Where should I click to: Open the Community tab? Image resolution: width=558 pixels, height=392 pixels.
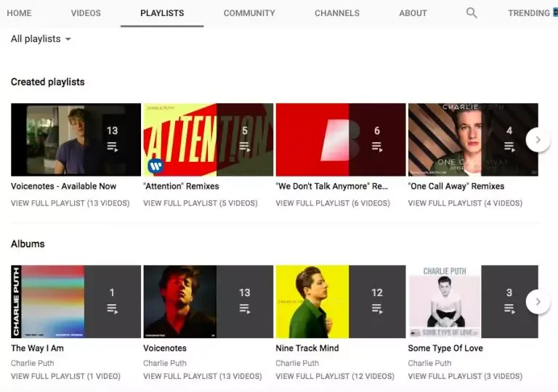[x=249, y=13]
